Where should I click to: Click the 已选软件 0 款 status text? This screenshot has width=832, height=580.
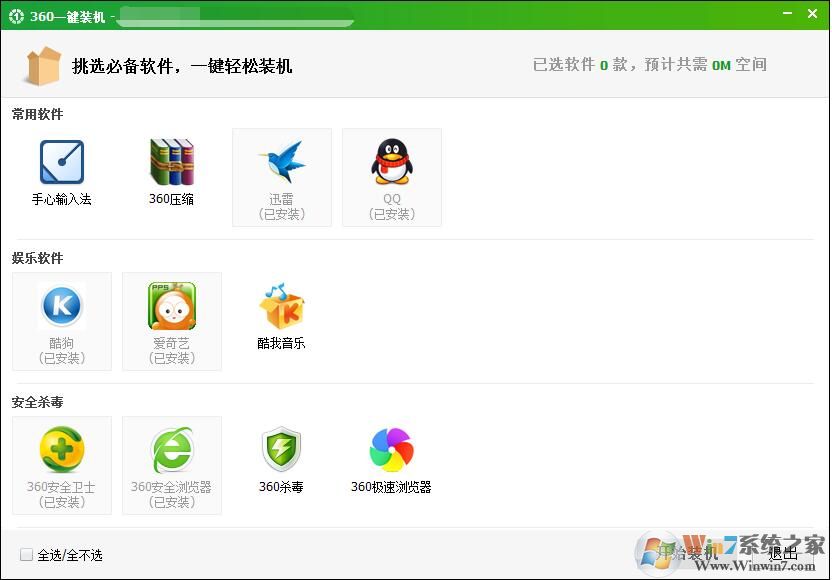pos(580,65)
